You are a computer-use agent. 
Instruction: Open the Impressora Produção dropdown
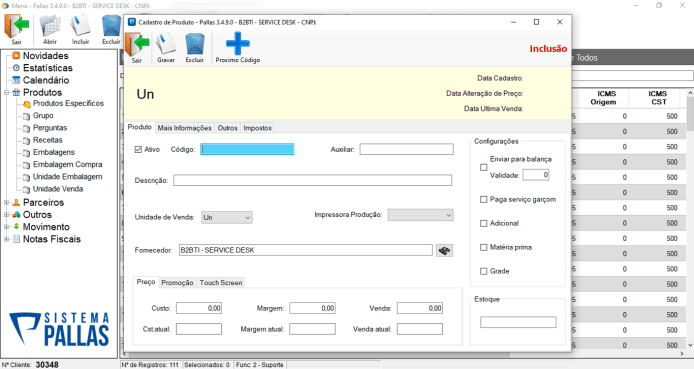point(420,215)
